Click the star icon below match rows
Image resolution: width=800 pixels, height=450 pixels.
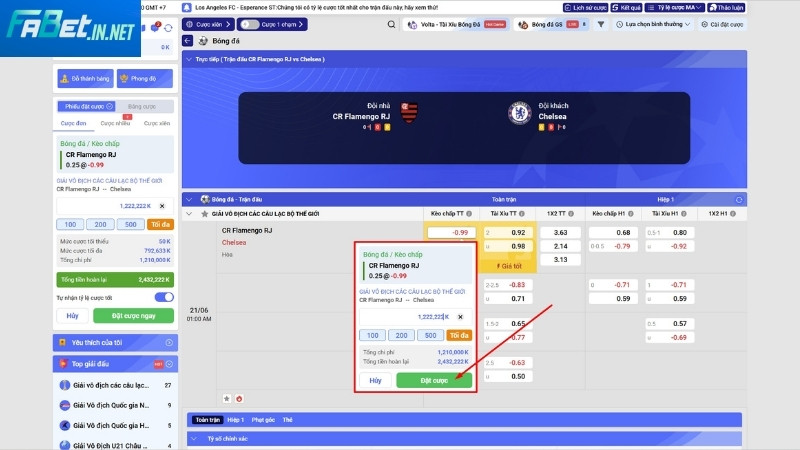[227, 398]
